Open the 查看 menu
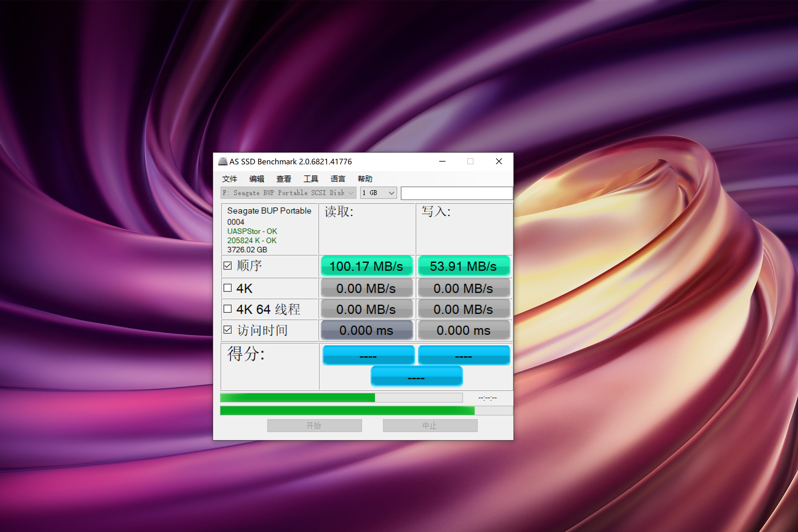The width and height of the screenshot is (798, 532). pyautogui.click(x=284, y=179)
